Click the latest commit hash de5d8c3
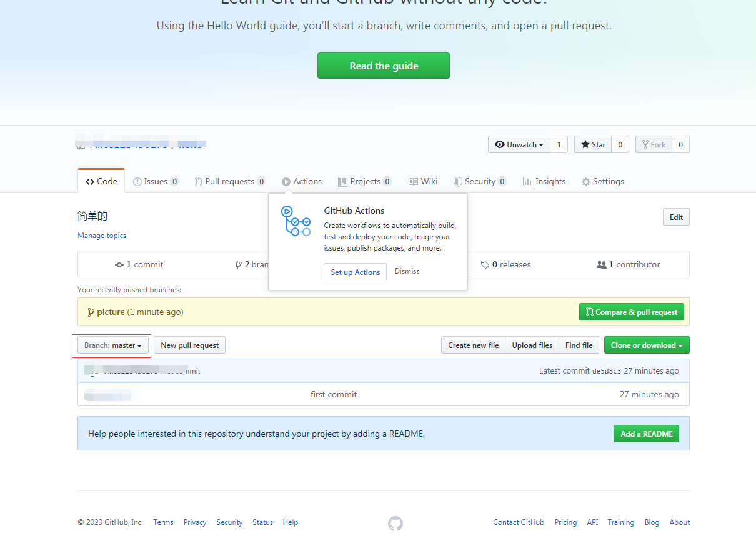756x551 pixels. tap(607, 371)
